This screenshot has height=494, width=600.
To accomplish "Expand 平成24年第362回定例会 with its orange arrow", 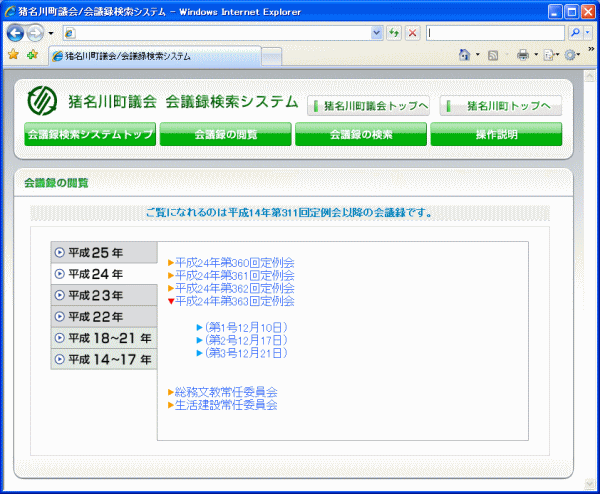I will [x=171, y=288].
